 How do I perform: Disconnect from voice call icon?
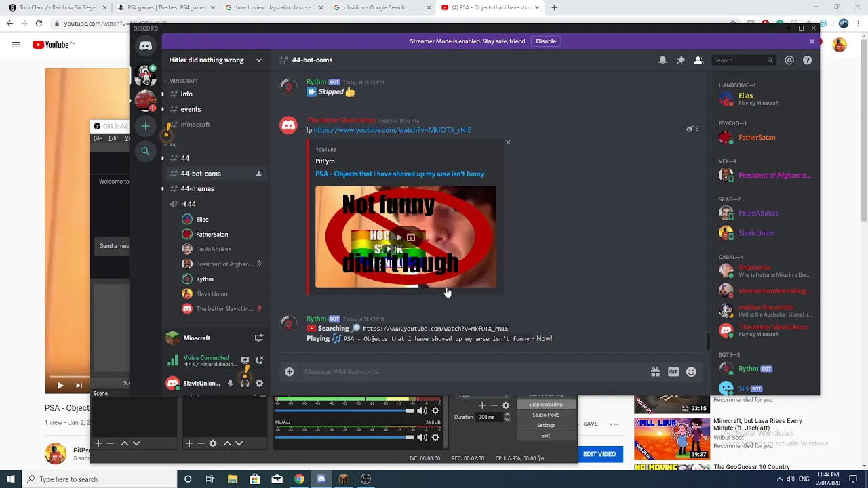pos(259,360)
